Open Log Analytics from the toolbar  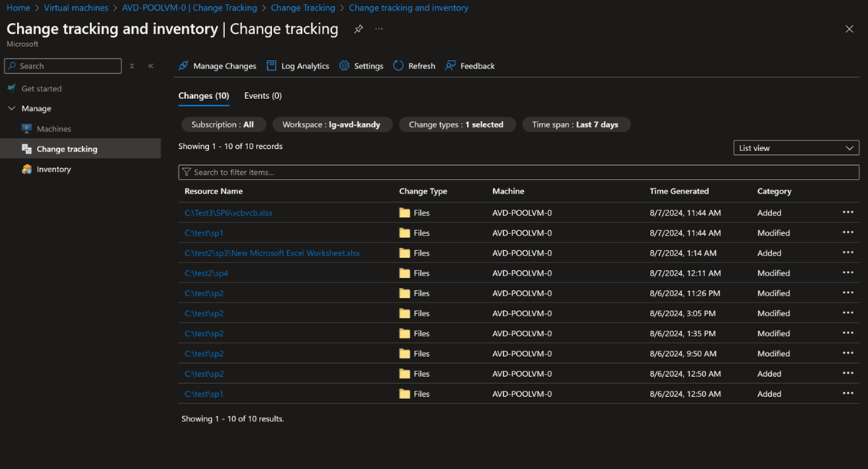[298, 66]
